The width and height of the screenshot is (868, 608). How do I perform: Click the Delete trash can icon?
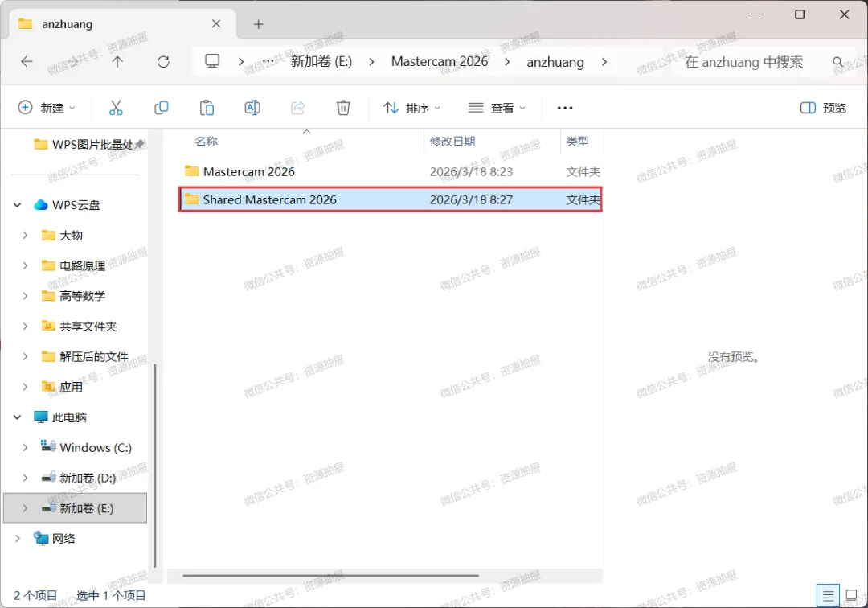pos(343,108)
